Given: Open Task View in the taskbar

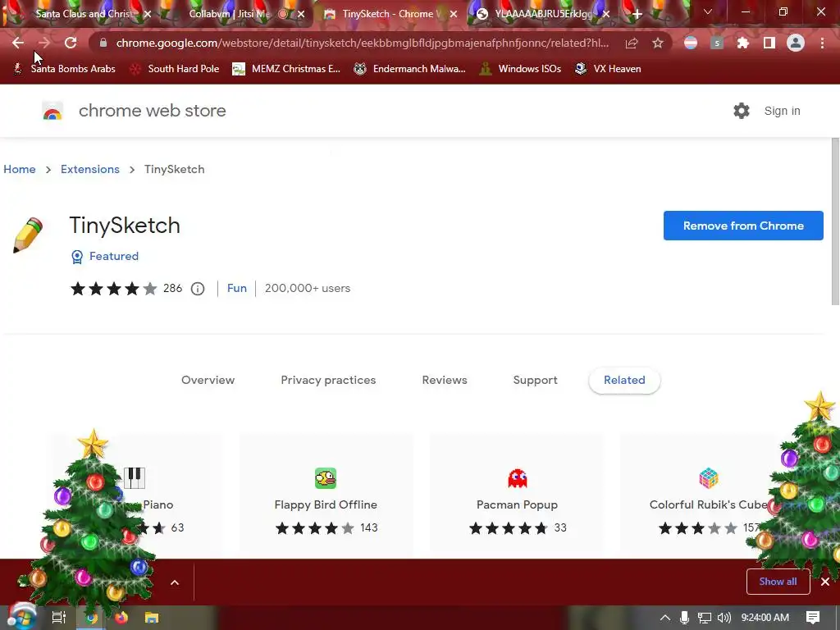Looking at the screenshot, I should click(58, 618).
